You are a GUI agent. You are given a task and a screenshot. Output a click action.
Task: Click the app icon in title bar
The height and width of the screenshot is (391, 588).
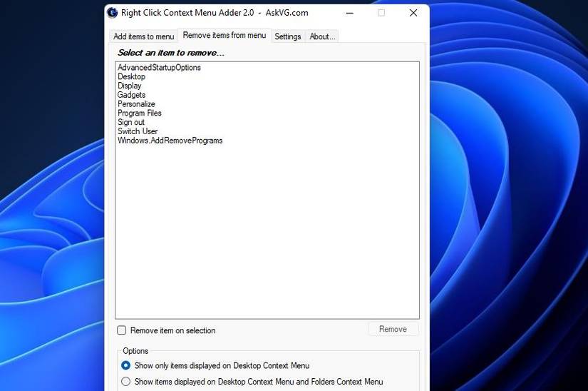(113, 12)
